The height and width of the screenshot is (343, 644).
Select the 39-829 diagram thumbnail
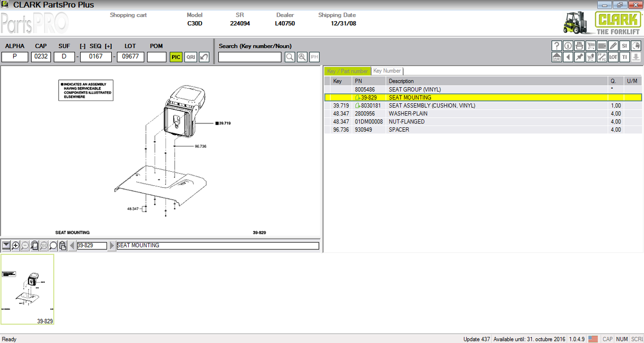28,290
